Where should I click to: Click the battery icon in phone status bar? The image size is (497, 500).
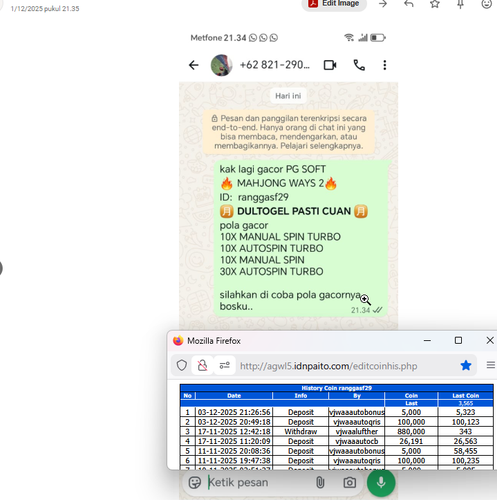coord(378,38)
